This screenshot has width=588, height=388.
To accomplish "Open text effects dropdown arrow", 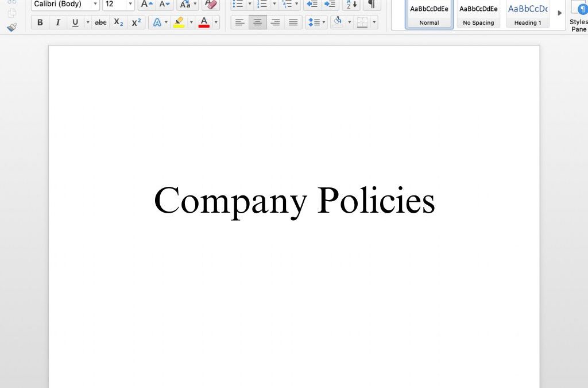I will coord(166,22).
